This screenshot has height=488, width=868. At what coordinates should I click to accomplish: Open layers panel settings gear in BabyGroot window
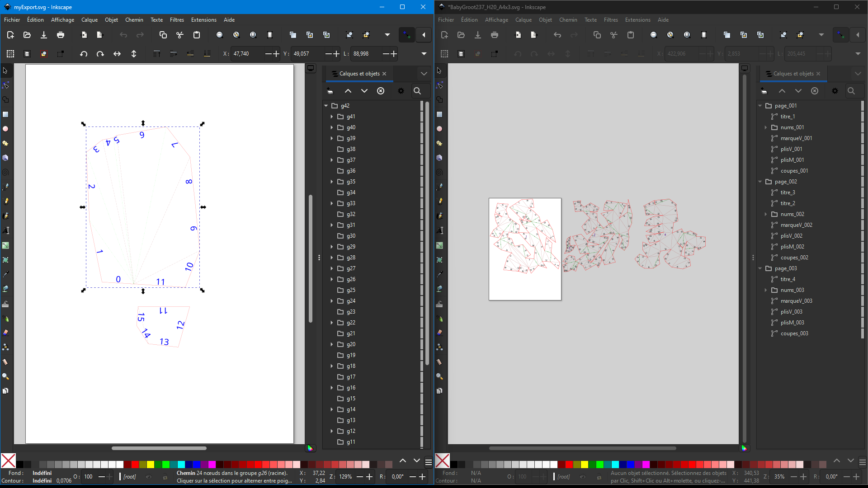coord(835,91)
